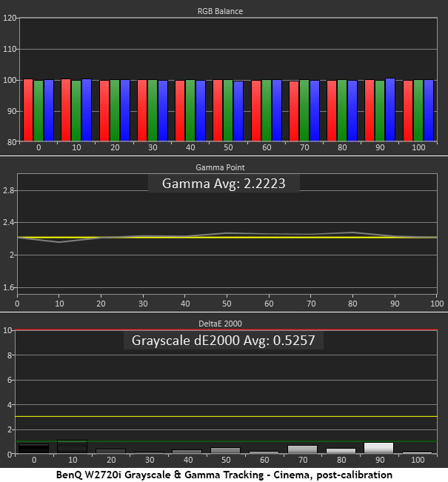The height and width of the screenshot is (482, 448).
Task: Click the red bar at 100 in RGB Balance
Action: click(x=408, y=111)
